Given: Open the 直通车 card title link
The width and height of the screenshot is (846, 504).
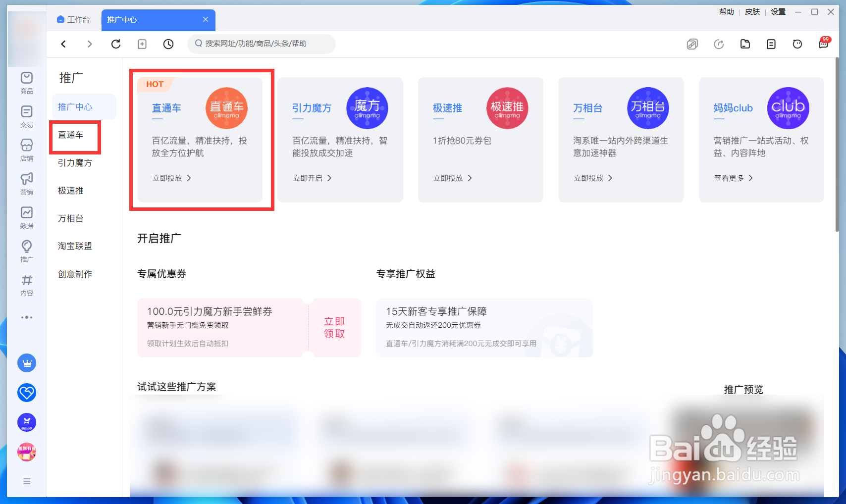Looking at the screenshot, I should [166, 108].
